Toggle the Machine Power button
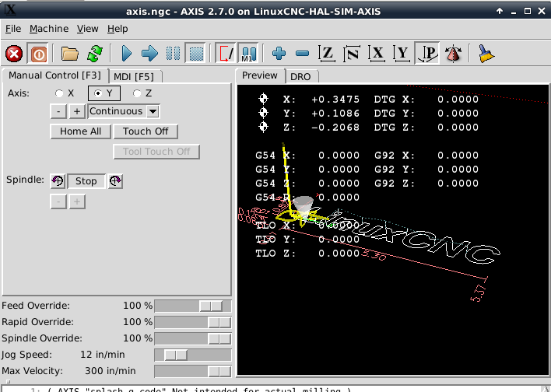Image resolution: width=551 pixels, height=392 pixels. pos(38,54)
